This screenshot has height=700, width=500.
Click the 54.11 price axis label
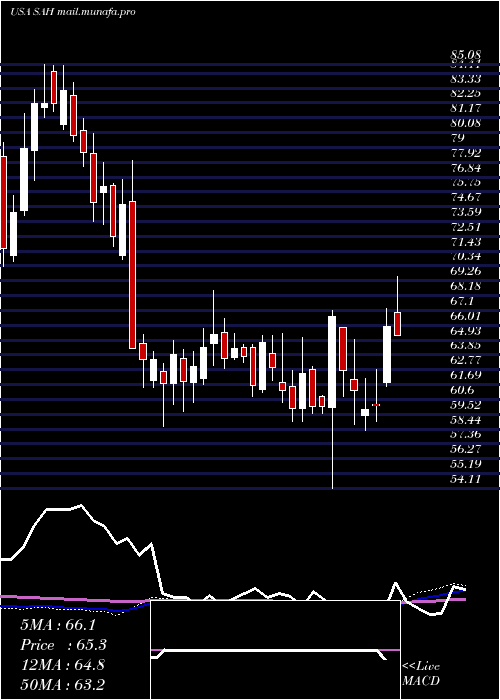tap(466, 479)
